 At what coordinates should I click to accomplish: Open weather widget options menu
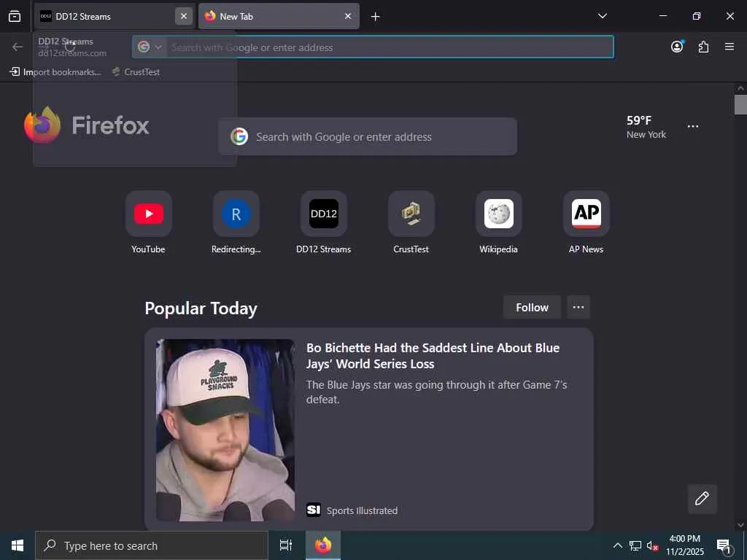click(x=693, y=127)
